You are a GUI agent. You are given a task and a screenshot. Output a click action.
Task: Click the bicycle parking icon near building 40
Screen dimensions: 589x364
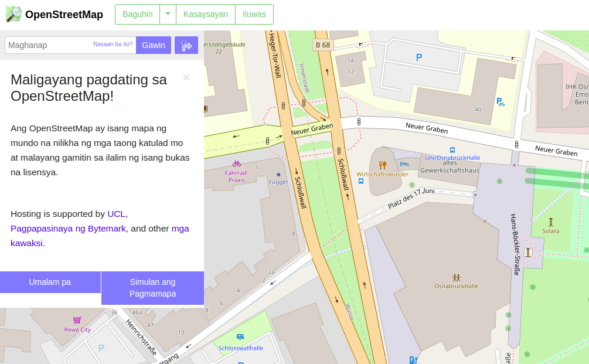(x=501, y=102)
